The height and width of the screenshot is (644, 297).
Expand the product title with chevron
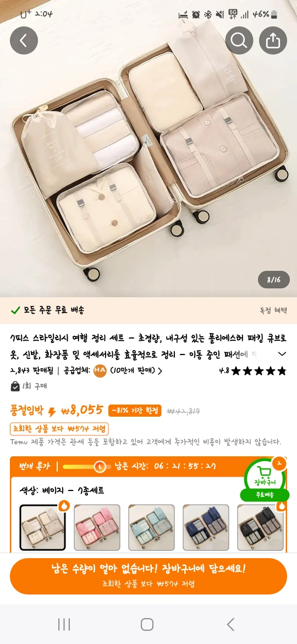[282, 354]
